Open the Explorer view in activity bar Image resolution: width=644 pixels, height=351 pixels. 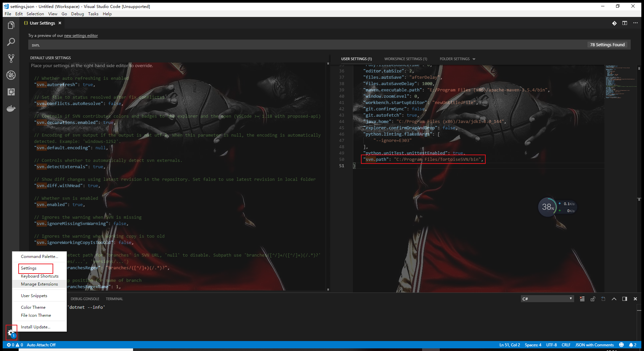click(11, 25)
